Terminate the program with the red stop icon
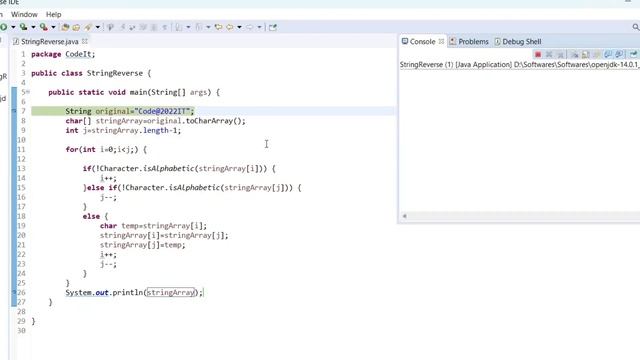This screenshot has width=640, height=360. click(538, 54)
